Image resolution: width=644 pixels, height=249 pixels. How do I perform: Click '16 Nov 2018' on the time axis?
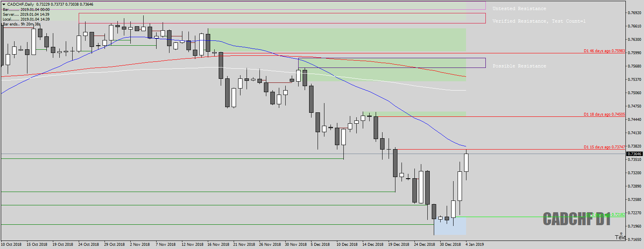coord(218,245)
